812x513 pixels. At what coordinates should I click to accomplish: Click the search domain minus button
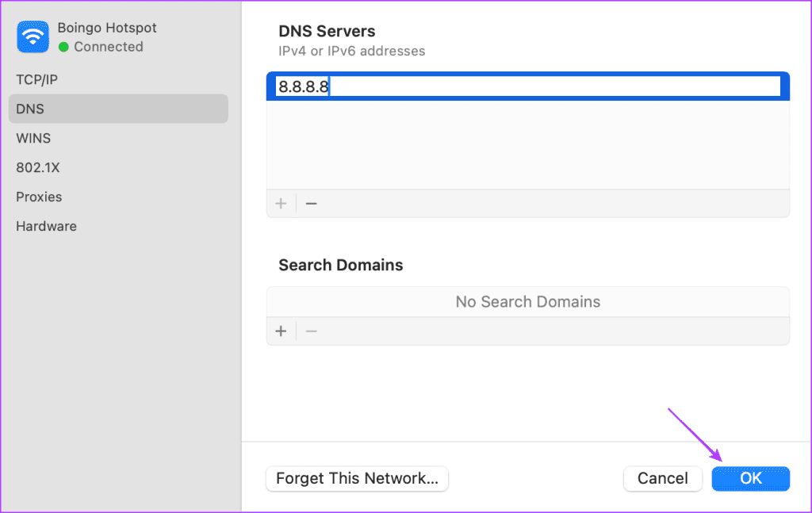tap(312, 331)
